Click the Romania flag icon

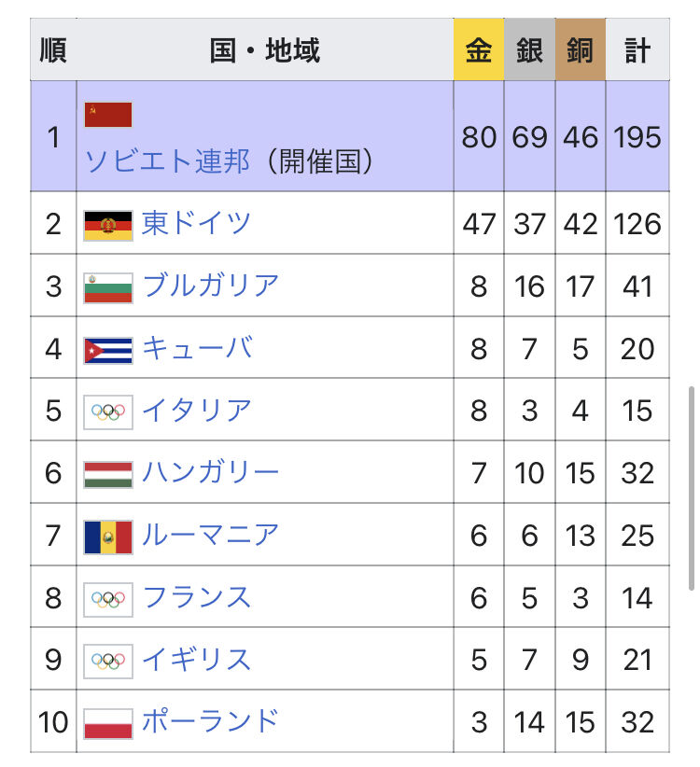pyautogui.click(x=108, y=536)
